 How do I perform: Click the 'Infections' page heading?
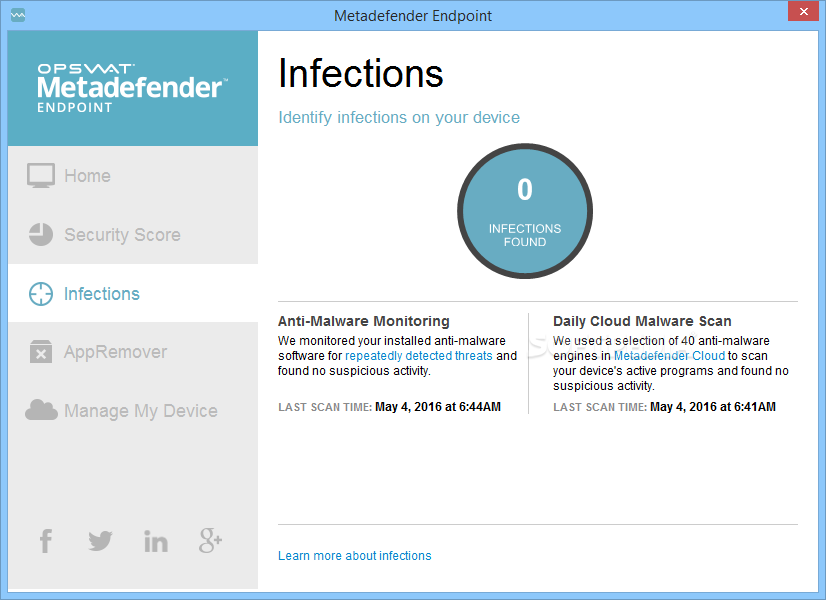[x=361, y=73]
